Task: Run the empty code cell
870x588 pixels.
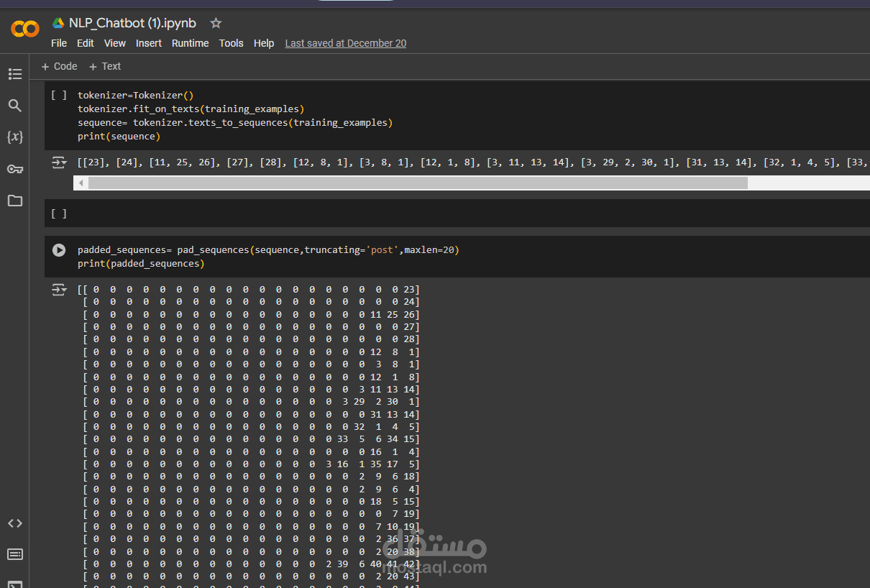Action: 59,213
